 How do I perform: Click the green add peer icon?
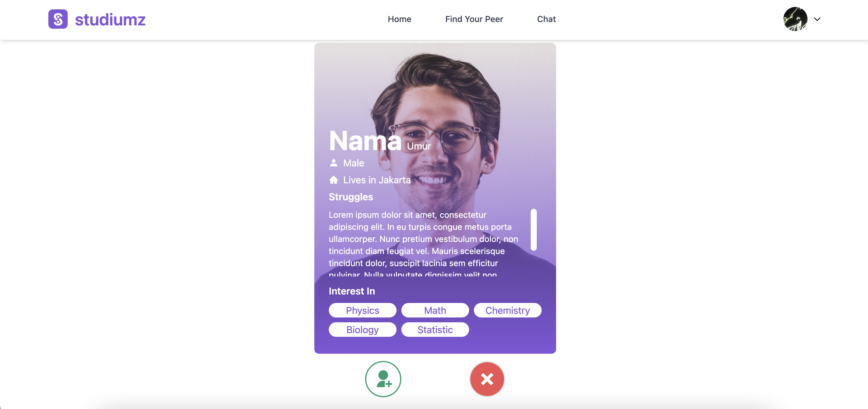pos(383,379)
